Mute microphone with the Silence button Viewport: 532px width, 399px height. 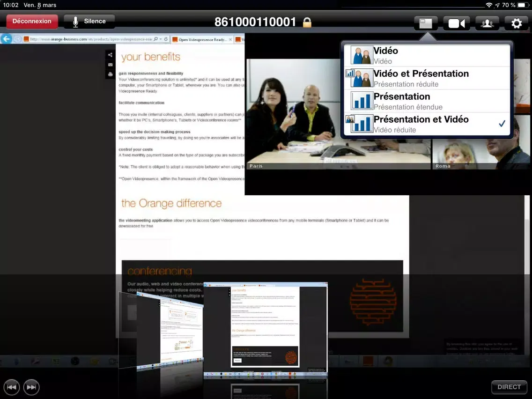[89, 22]
